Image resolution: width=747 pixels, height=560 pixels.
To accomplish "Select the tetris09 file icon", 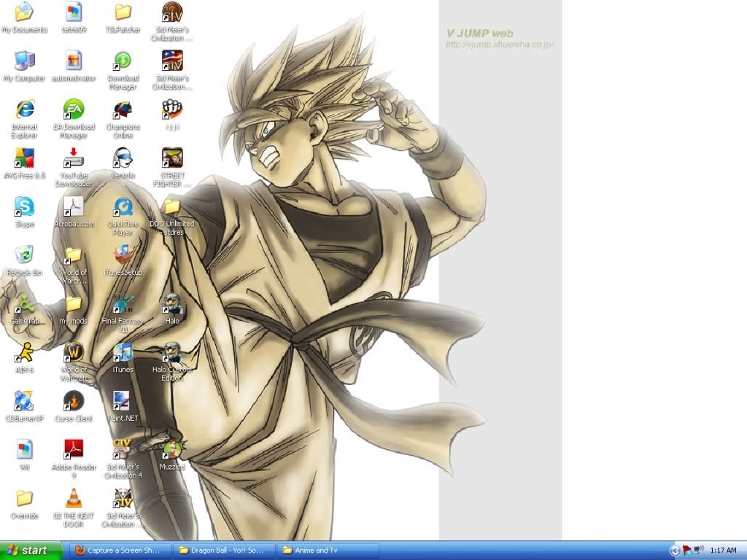I will (74, 12).
